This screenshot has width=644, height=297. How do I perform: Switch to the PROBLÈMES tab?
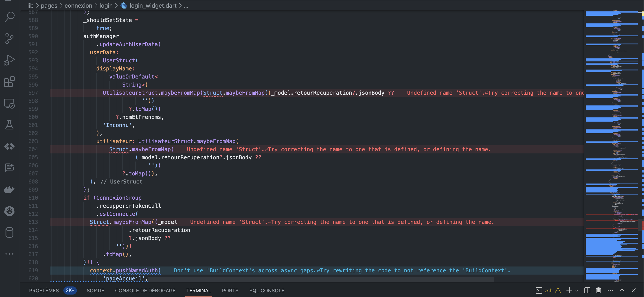pos(44,290)
